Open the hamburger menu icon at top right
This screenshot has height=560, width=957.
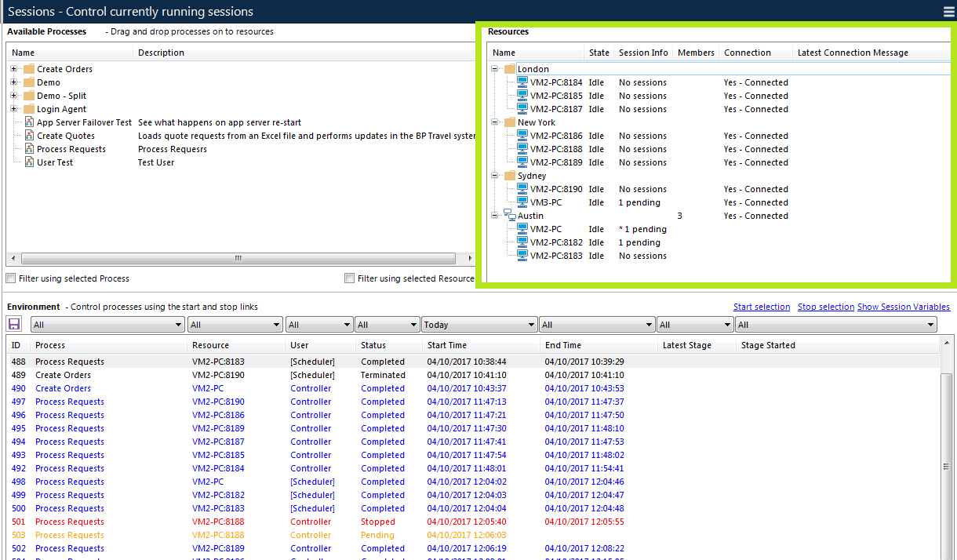click(x=949, y=12)
